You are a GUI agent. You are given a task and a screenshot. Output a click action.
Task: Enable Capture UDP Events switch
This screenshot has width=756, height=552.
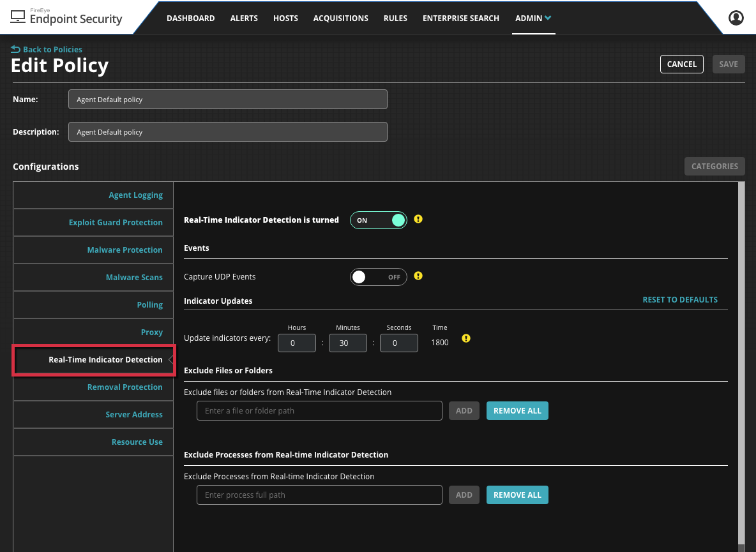(x=379, y=277)
